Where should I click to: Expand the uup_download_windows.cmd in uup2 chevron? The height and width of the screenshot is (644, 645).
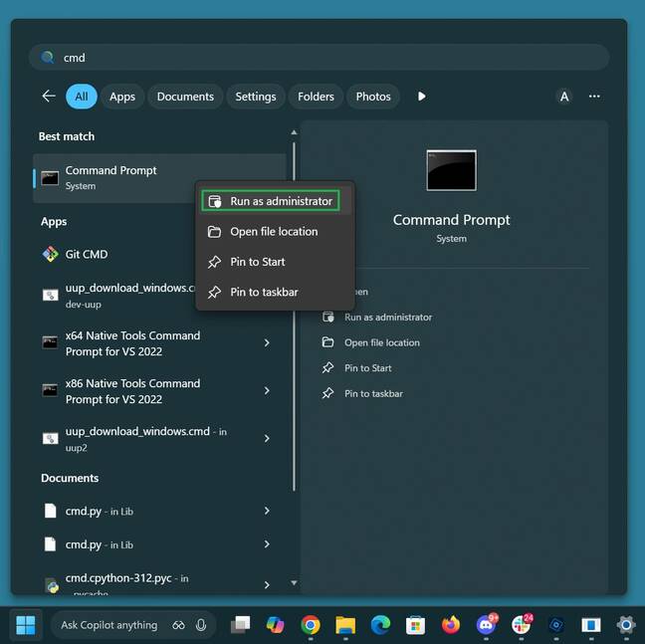pos(267,438)
